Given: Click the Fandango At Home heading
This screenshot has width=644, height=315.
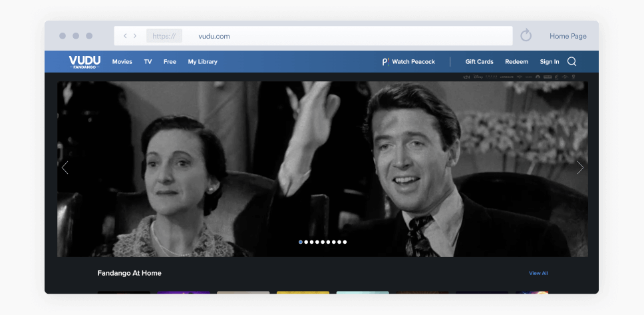Looking at the screenshot, I should coord(129,273).
